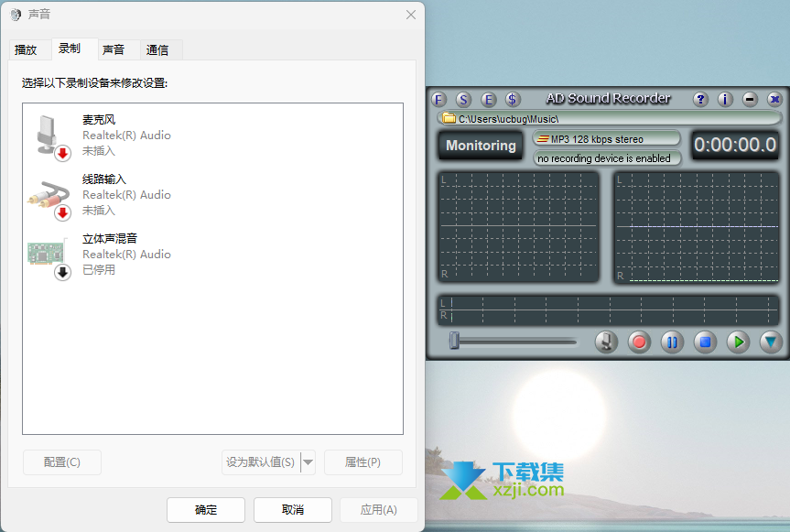The image size is (790, 532).
Task: Click the 未插入 status under 麦克风
Action: [99, 151]
